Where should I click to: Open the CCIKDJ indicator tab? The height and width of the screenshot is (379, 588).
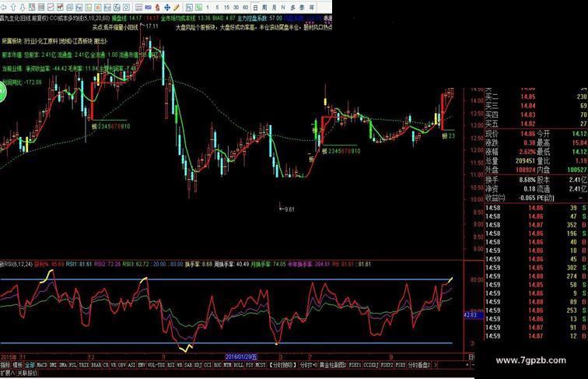pos(371,365)
